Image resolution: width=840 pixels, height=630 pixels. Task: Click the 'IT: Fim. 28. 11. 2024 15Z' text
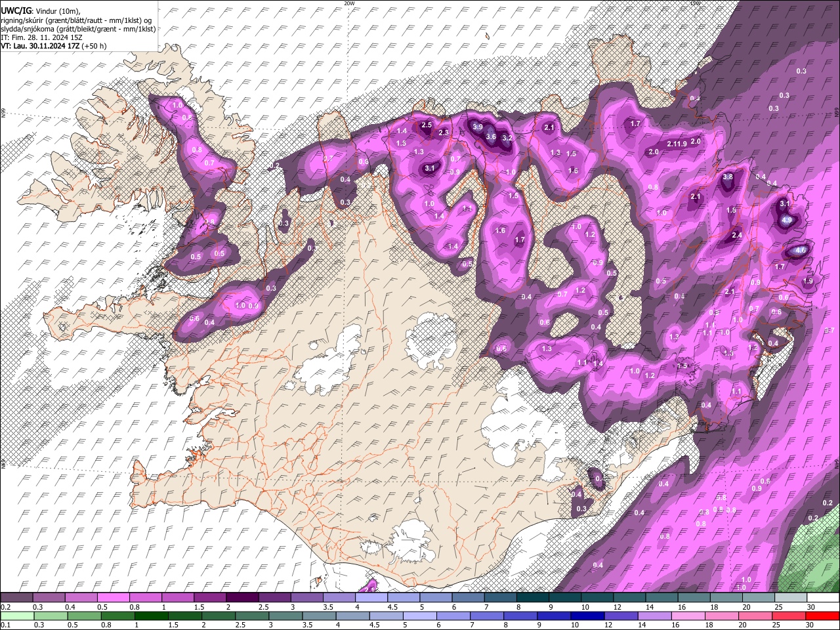pyautogui.click(x=41, y=37)
